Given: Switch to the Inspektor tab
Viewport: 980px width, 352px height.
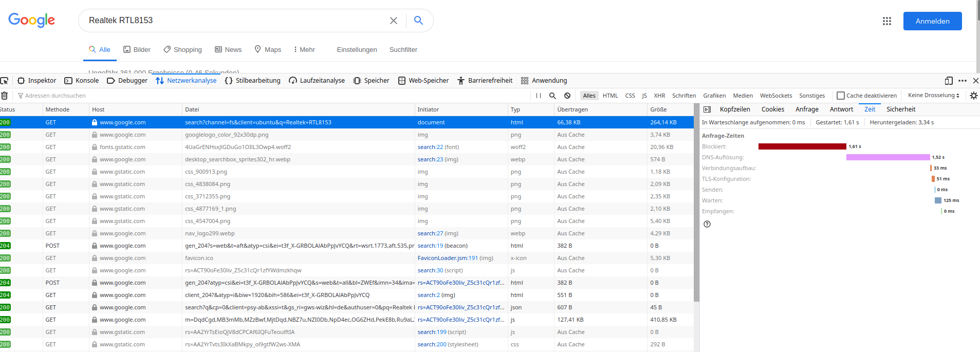Looking at the screenshot, I should (37, 81).
